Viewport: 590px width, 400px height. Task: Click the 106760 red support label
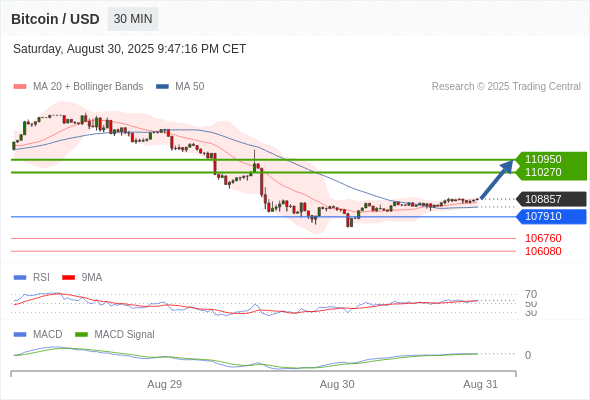pos(543,238)
